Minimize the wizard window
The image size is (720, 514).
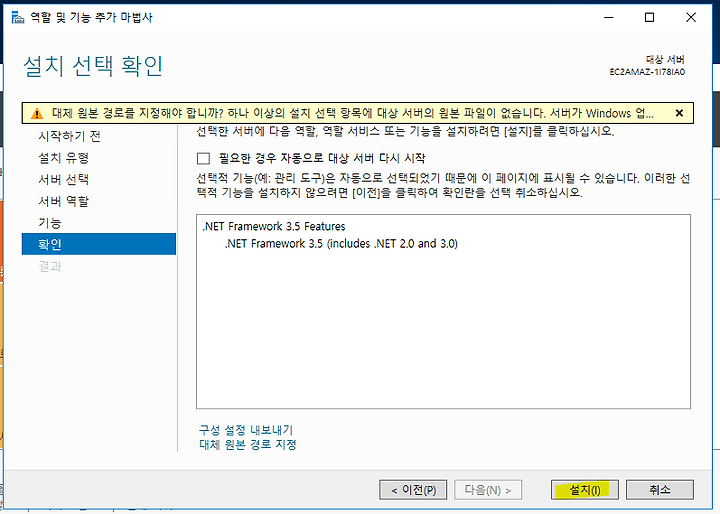(609, 17)
